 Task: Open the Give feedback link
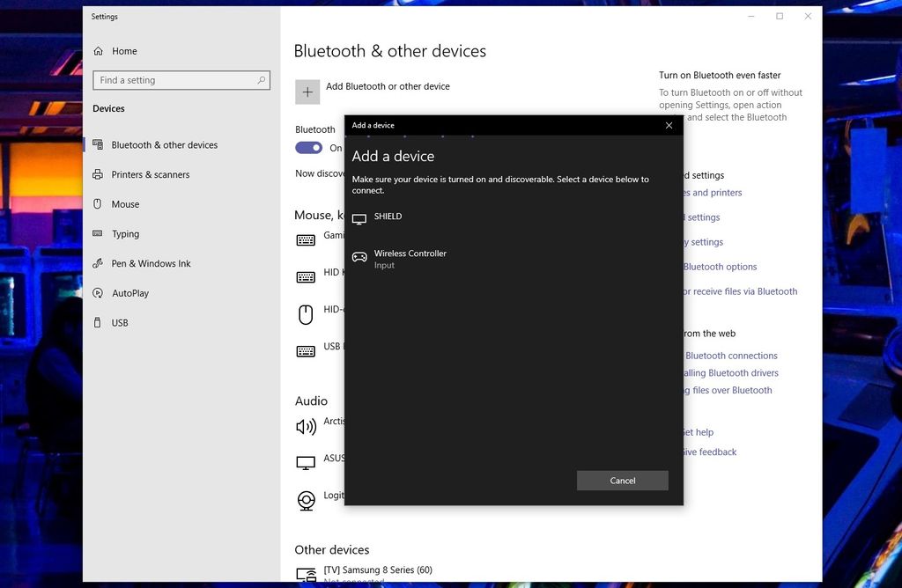pyautogui.click(x=711, y=452)
